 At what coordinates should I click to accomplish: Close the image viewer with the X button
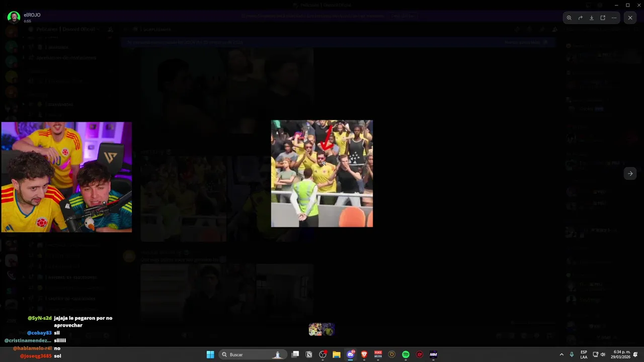[x=630, y=18]
